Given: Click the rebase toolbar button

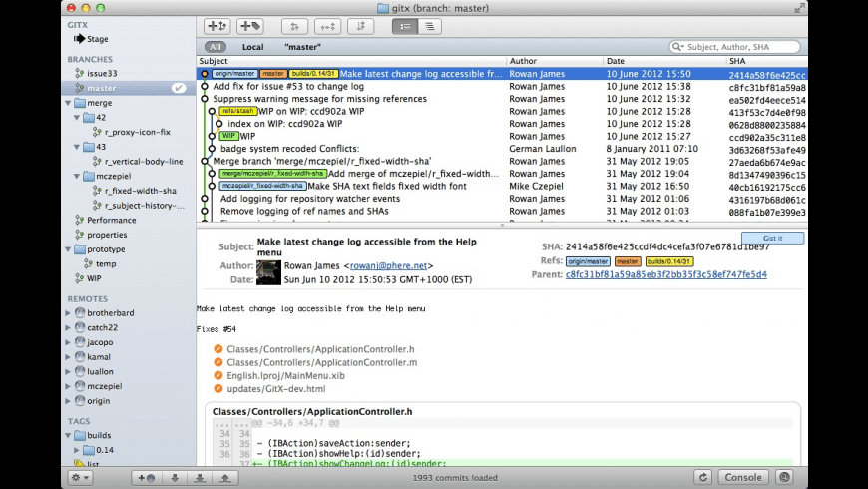Looking at the screenshot, I should tap(361, 26).
